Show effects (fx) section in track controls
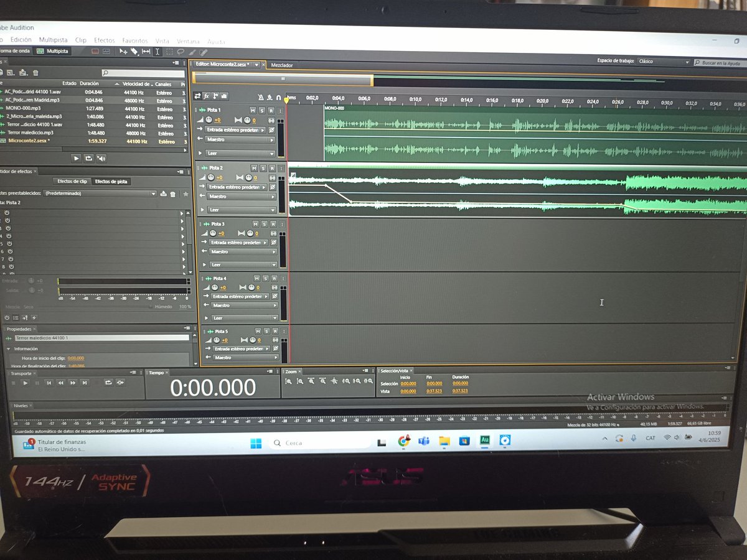 click(206, 96)
